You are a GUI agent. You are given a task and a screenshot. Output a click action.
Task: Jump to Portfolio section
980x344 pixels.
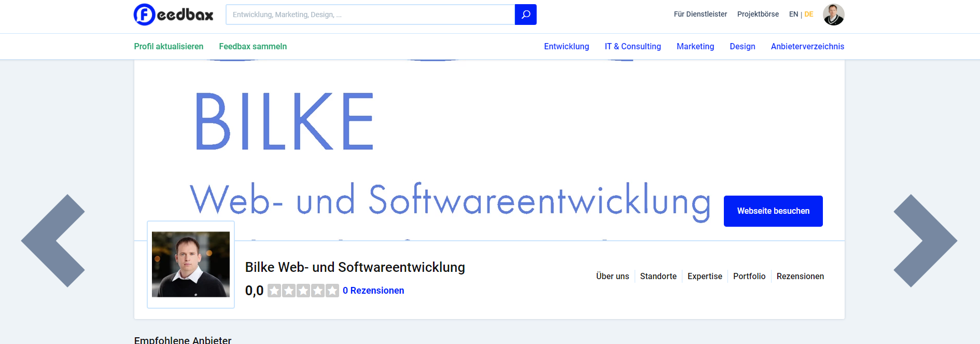[x=749, y=276]
